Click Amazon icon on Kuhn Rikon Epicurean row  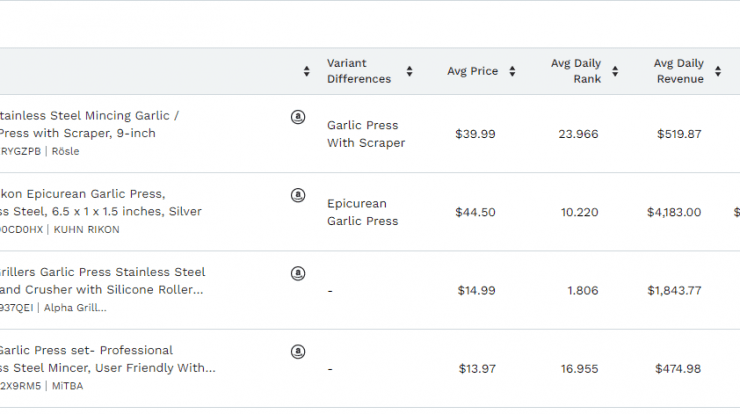298,195
